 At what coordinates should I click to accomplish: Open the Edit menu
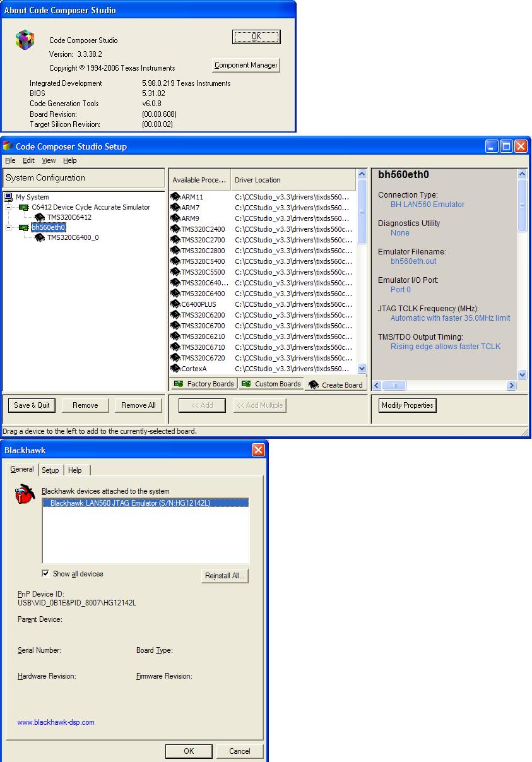pos(28,161)
